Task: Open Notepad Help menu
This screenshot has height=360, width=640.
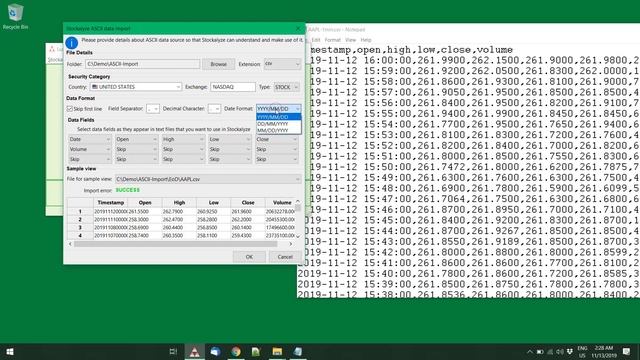Action: click(366, 40)
